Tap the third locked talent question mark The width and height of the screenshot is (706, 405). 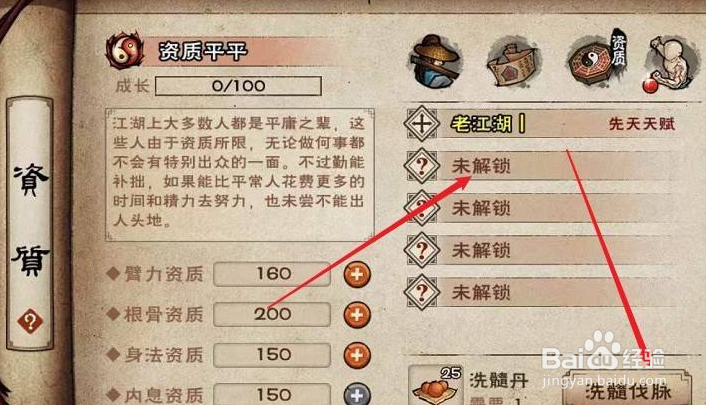click(x=422, y=250)
